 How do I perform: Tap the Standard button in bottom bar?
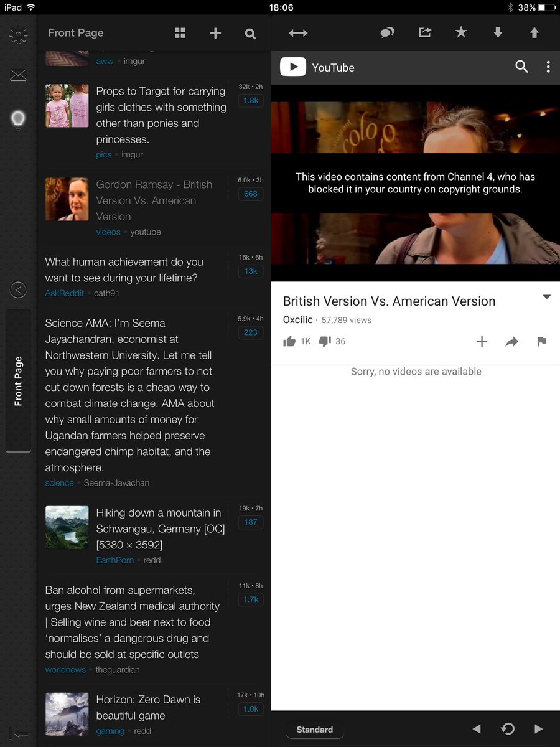click(315, 730)
